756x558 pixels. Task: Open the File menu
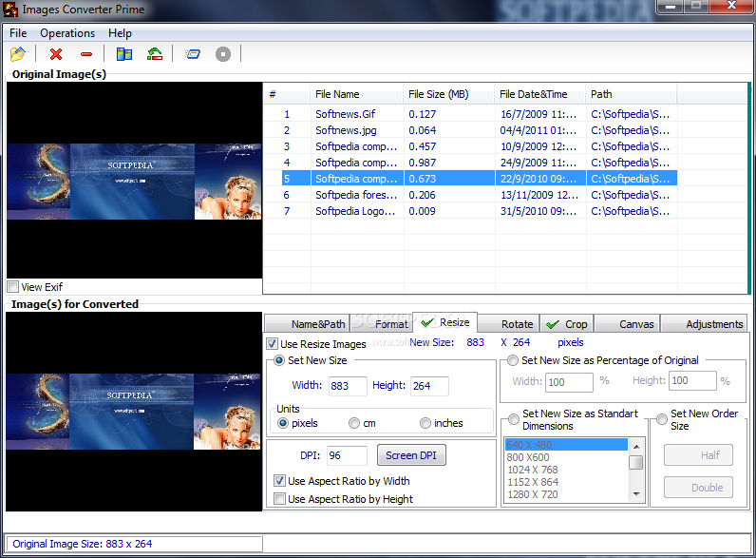tap(18, 33)
